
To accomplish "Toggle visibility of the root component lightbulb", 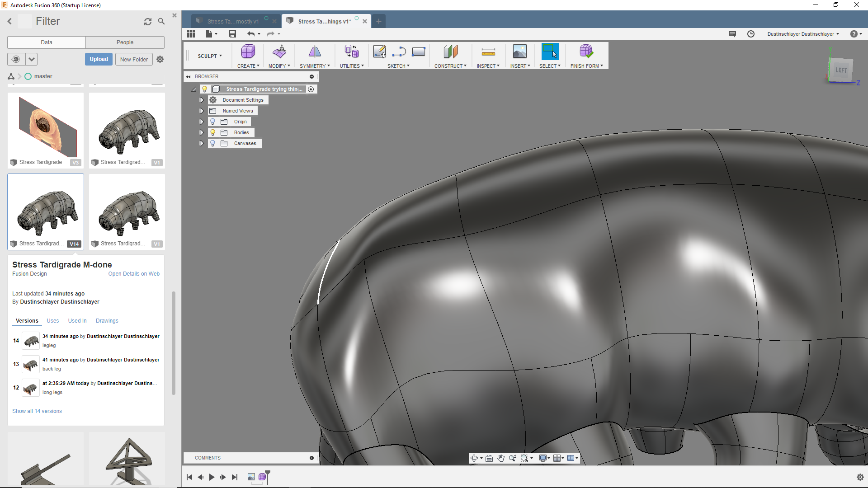I will (205, 89).
